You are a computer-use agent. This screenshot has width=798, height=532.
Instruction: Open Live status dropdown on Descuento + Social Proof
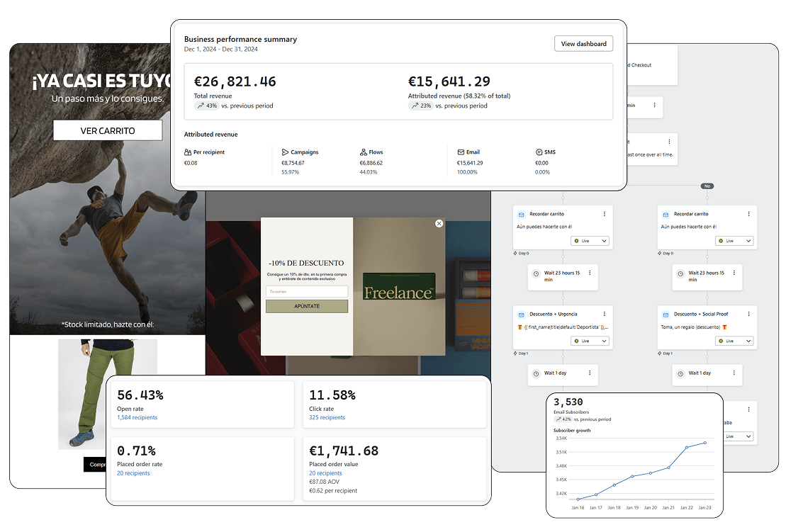coord(734,341)
